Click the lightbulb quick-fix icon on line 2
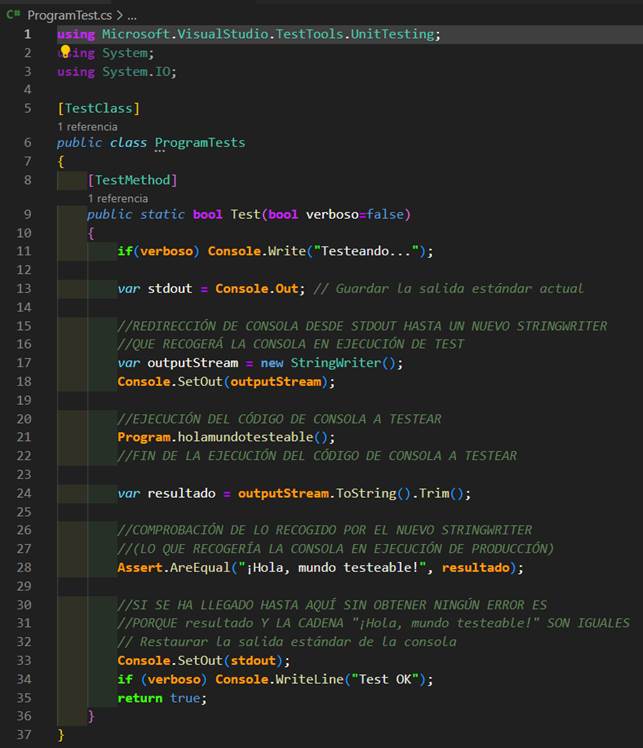Screen dimensions: 643x748 coord(65,51)
